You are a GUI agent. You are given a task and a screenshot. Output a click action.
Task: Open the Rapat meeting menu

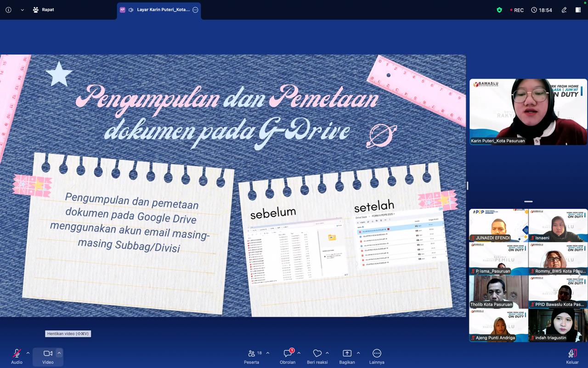pyautogui.click(x=43, y=10)
